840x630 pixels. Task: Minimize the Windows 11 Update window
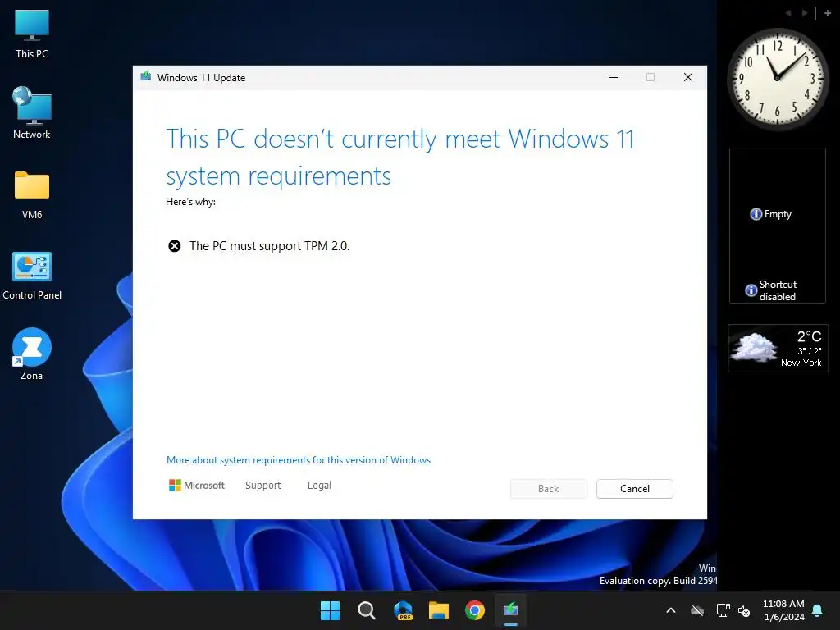click(614, 77)
